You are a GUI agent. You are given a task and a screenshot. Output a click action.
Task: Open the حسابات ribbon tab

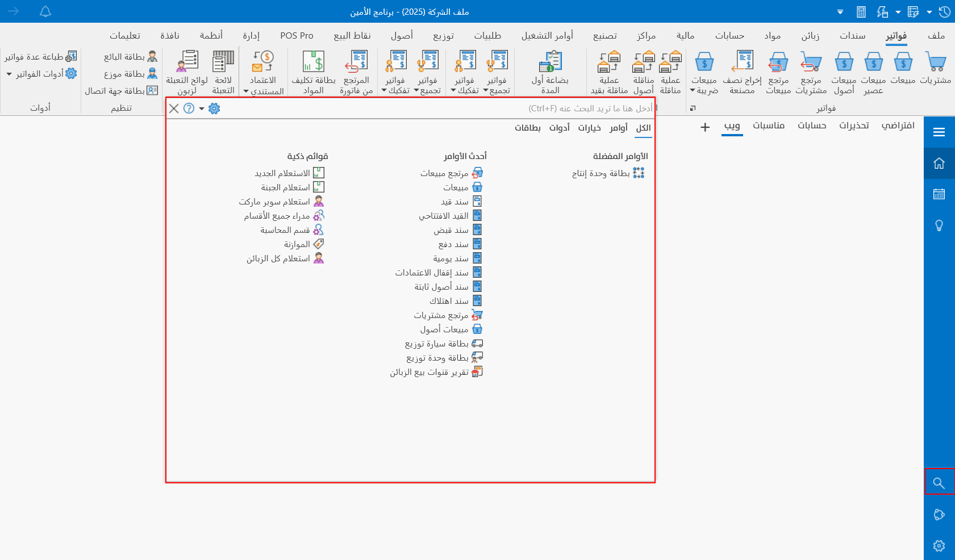point(729,36)
